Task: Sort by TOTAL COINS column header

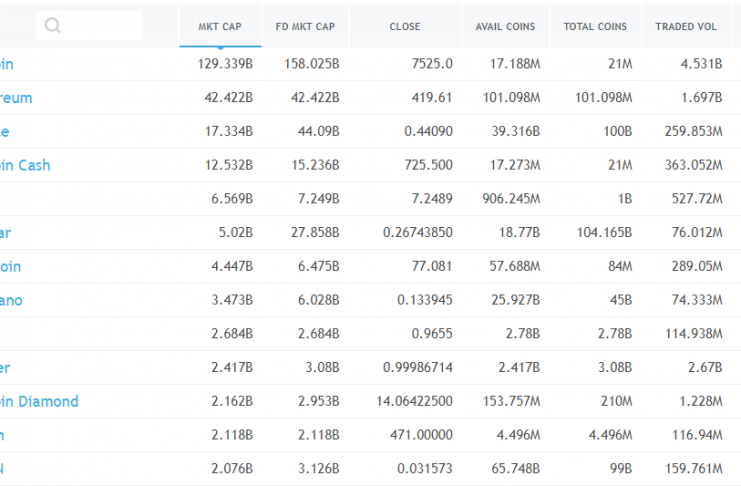Action: pos(595,26)
